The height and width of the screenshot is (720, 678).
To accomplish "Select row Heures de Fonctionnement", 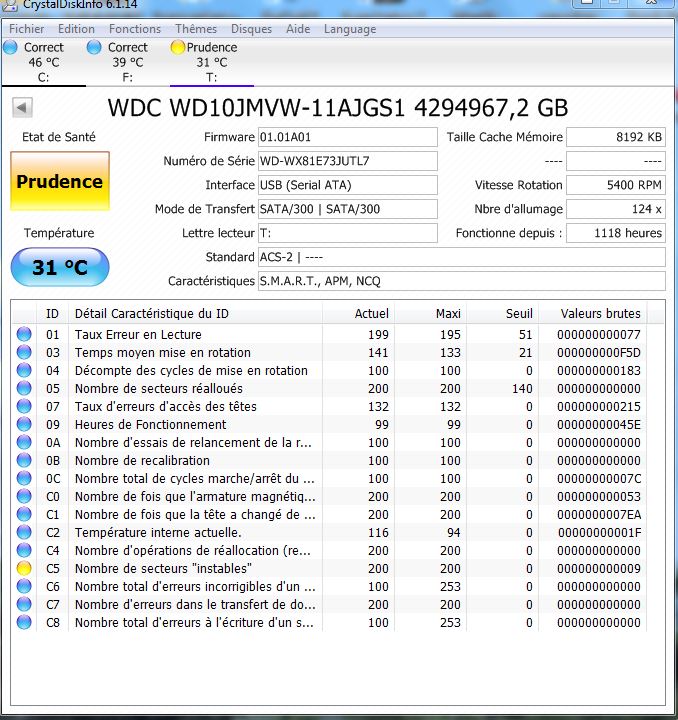I will click(329, 424).
